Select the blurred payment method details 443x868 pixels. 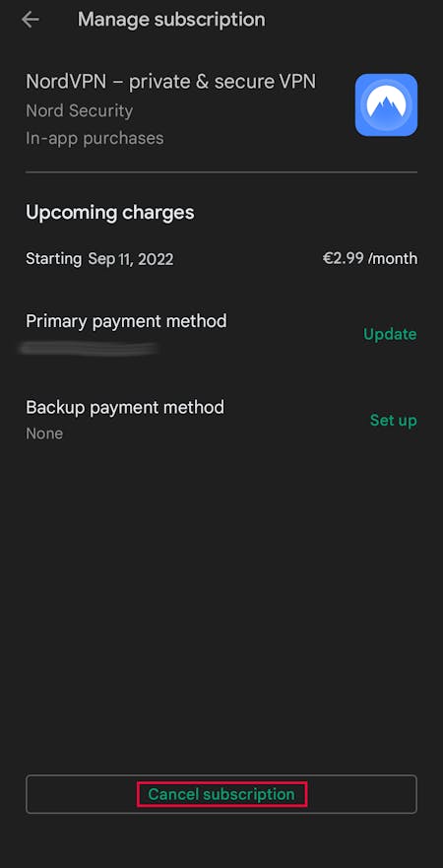coord(91,348)
